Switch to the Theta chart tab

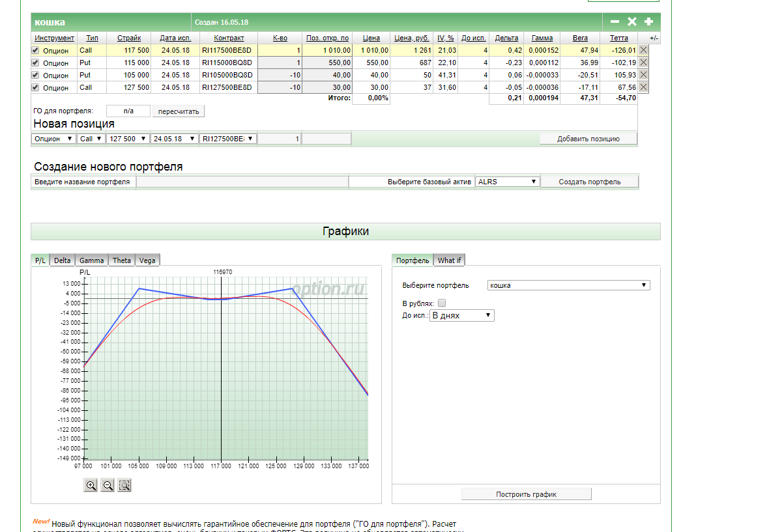click(x=122, y=260)
